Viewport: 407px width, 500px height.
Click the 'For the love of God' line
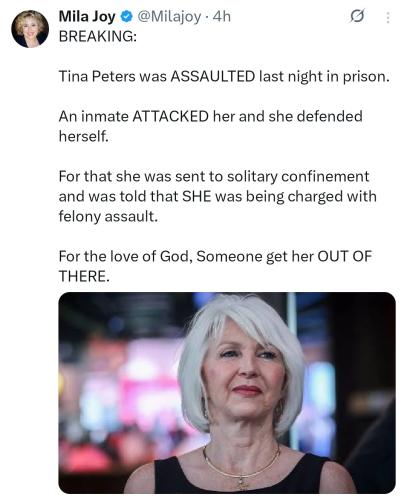pyautogui.click(x=215, y=257)
